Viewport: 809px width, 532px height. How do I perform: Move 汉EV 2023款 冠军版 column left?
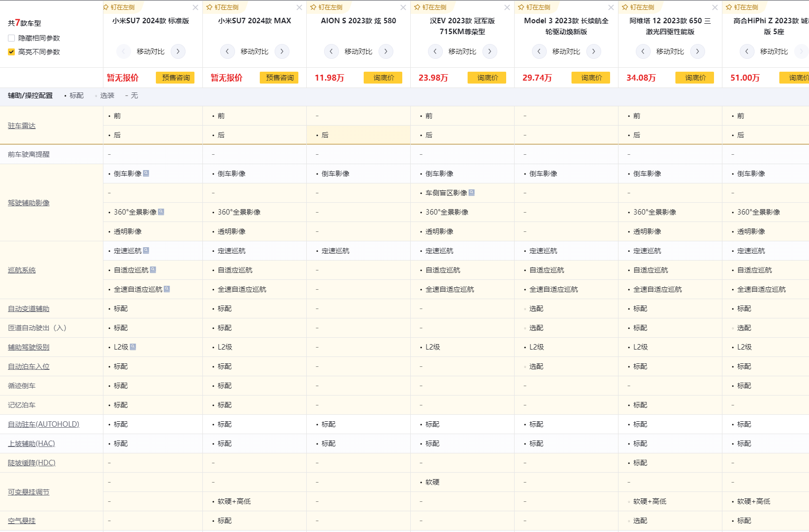(435, 51)
